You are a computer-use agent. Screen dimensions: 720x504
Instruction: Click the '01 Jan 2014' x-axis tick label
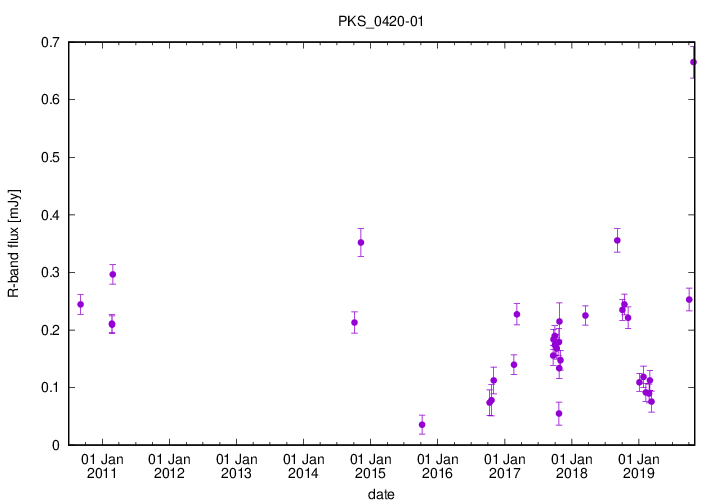point(303,466)
